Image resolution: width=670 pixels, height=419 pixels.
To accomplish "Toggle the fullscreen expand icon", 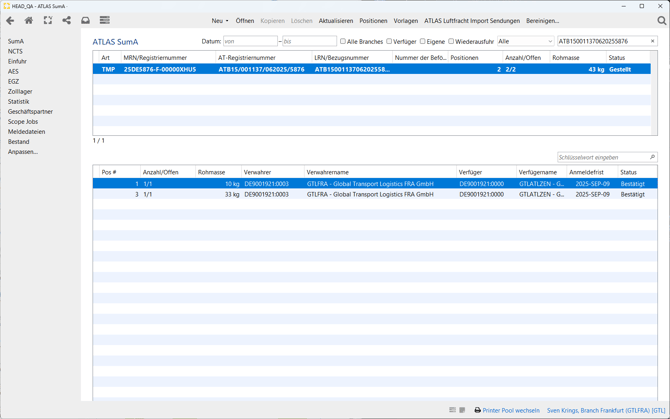I will click(48, 21).
